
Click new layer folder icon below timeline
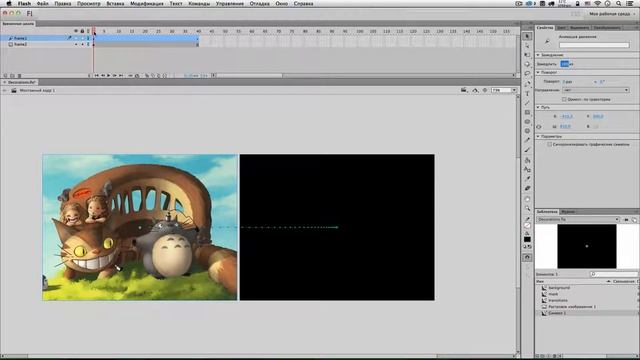pos(12,76)
